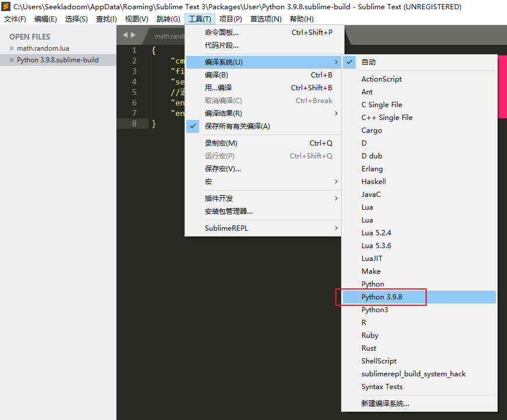Open the 帮助(H) menu
Screen dimensions: 507x420
click(302, 19)
